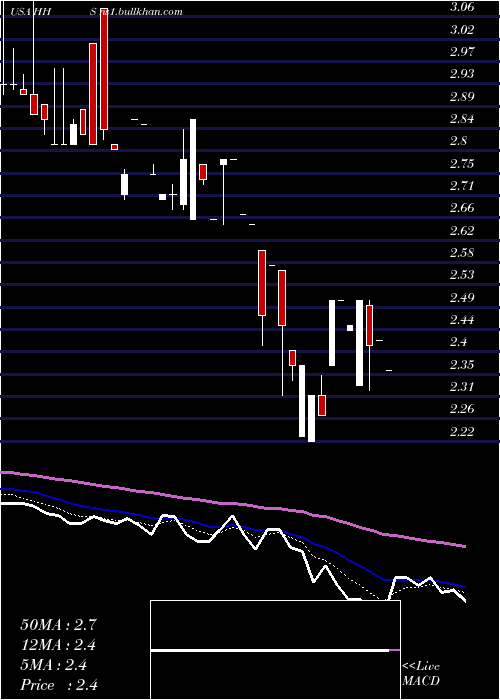This screenshot has width=500, height=700.
Task: Click the 2.84 price axis label
Action: 462,119
